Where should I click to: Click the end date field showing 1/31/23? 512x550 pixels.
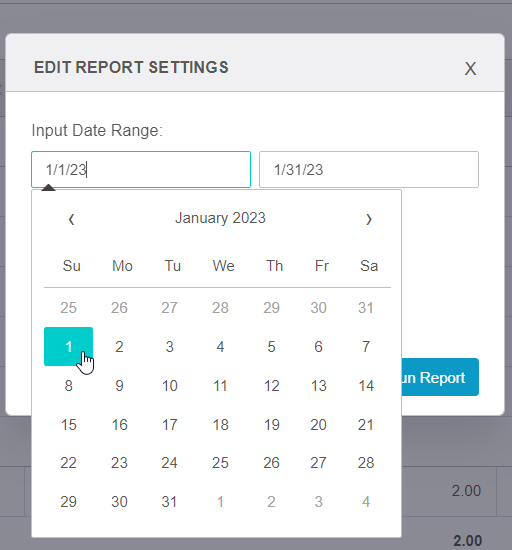(369, 169)
